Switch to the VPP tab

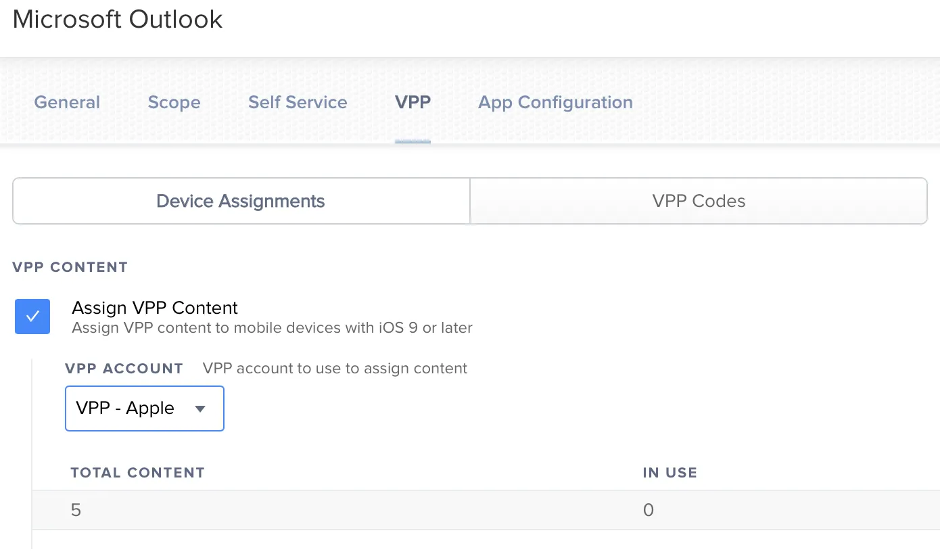[412, 102]
